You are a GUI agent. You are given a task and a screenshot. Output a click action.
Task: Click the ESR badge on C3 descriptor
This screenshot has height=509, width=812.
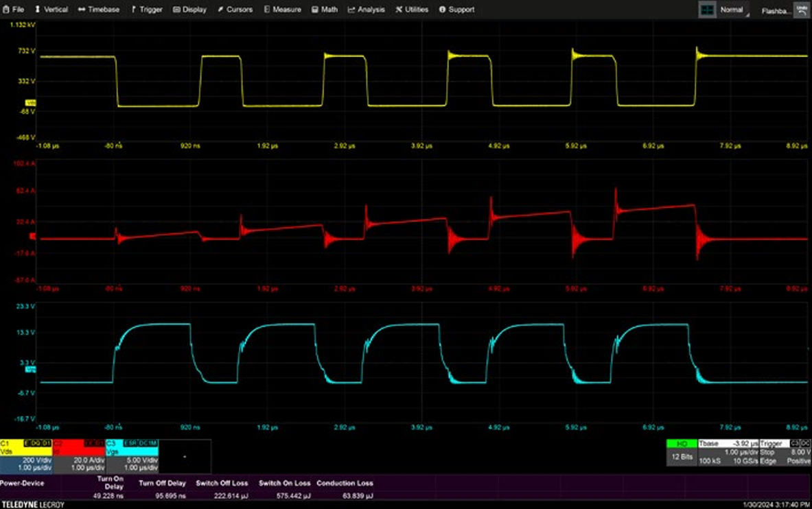click(130, 443)
